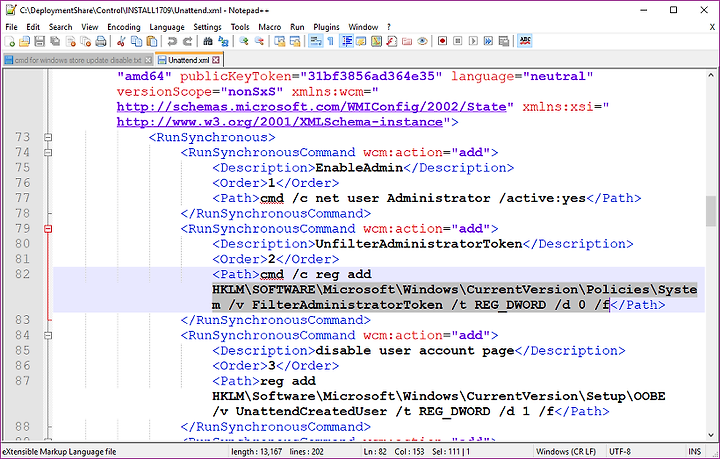Toggle the Word Wrap toolbar button
720x459 pixels.
tap(315, 41)
